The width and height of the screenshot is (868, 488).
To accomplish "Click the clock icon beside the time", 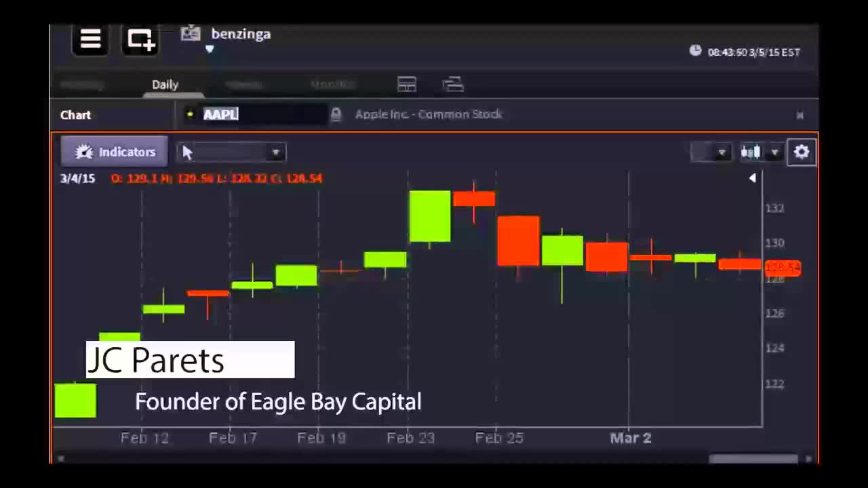I will (x=695, y=51).
